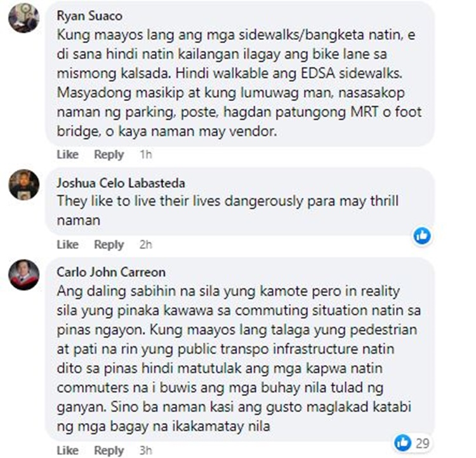Click the thumbs-up reaction on Joshua's comment
The width and height of the screenshot is (476, 458).
tap(422, 236)
